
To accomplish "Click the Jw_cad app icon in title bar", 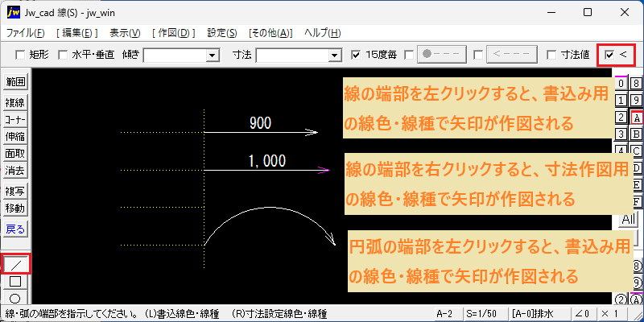I will [x=14, y=13].
